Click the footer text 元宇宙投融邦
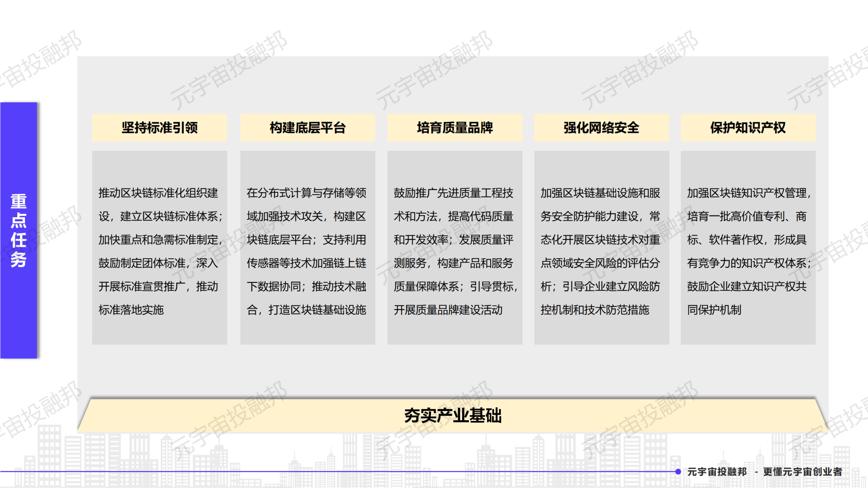The height and width of the screenshot is (488, 868). 717,472
